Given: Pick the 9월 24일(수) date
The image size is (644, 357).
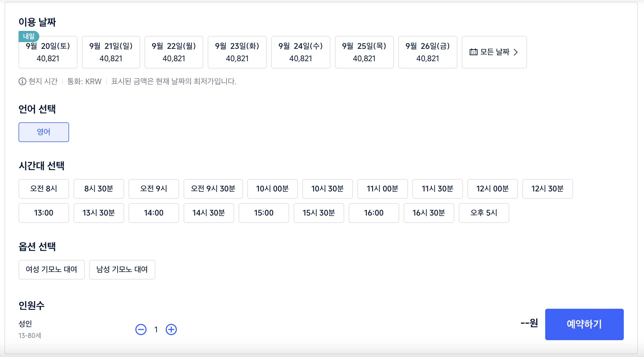Looking at the screenshot, I should [x=300, y=52].
